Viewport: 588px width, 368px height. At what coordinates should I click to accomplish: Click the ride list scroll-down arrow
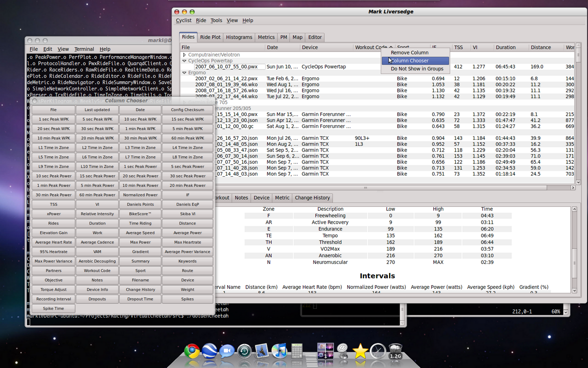click(x=578, y=182)
